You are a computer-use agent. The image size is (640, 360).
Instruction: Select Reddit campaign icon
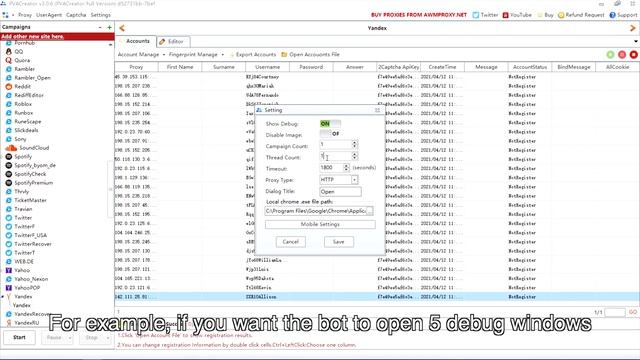pos(9,87)
